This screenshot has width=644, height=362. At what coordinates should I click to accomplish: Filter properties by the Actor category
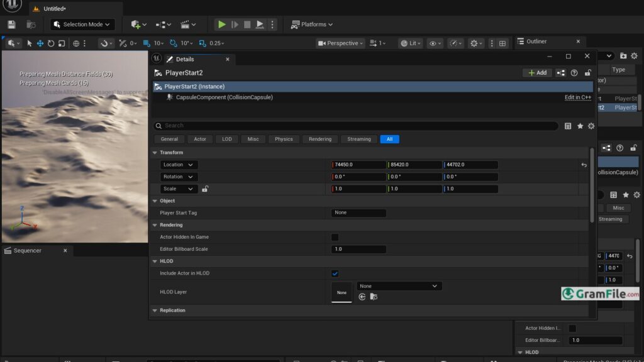click(x=200, y=139)
